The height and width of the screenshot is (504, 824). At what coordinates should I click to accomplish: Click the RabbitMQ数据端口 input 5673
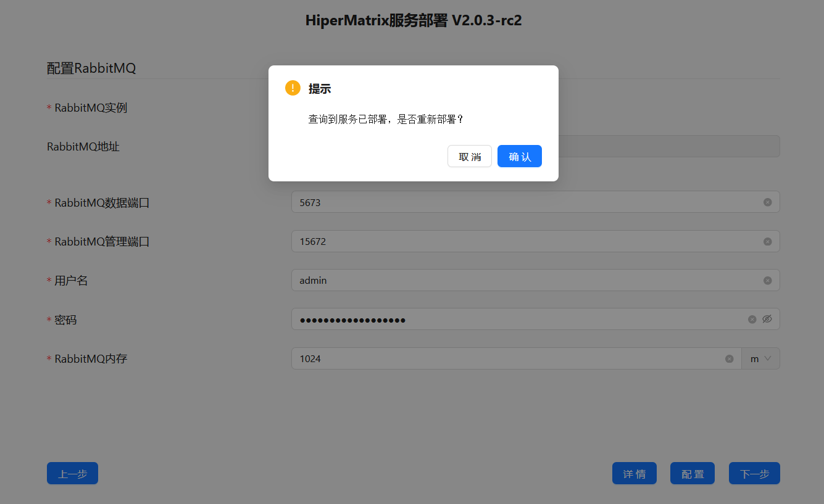535,202
